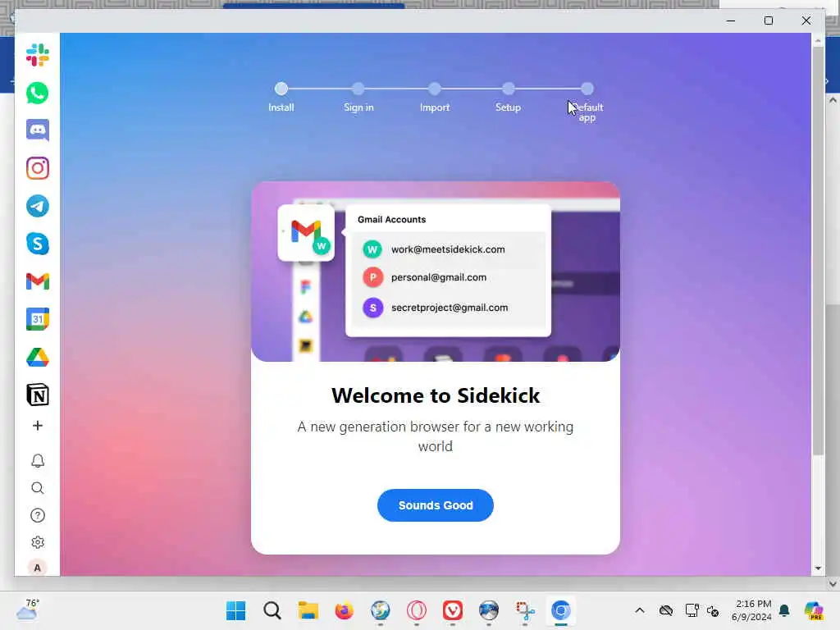Open the weather widget showing 76°

[27, 609]
